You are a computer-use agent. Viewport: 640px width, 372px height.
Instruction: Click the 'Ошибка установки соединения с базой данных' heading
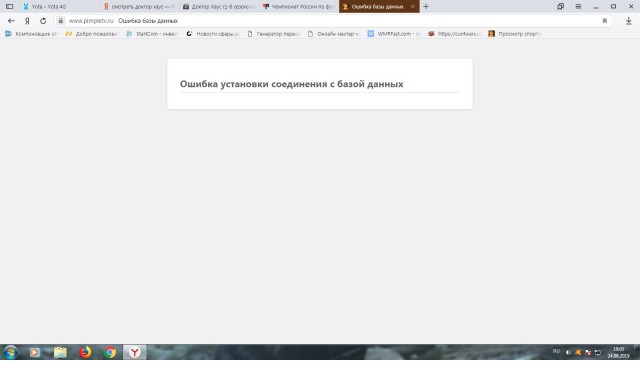[x=291, y=84]
